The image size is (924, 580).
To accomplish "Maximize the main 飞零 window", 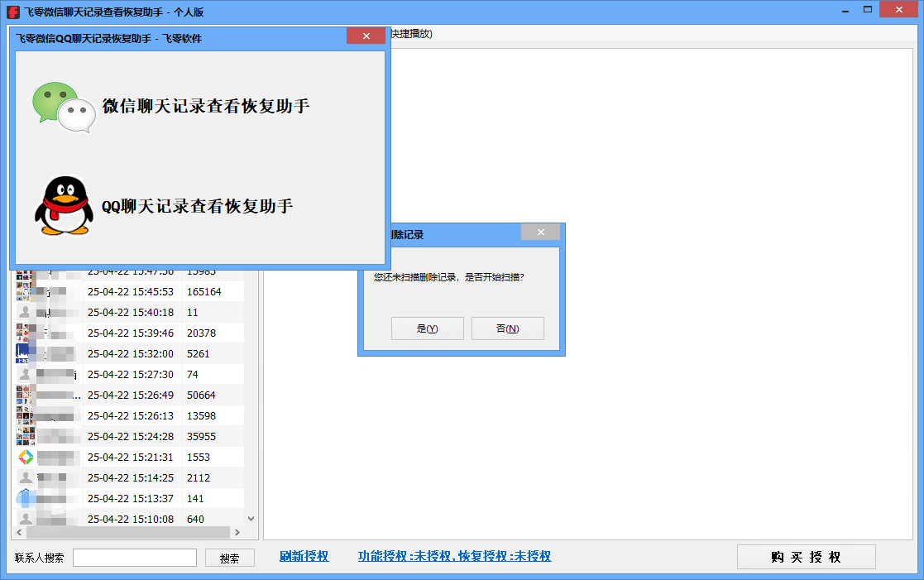I will pos(868,9).
